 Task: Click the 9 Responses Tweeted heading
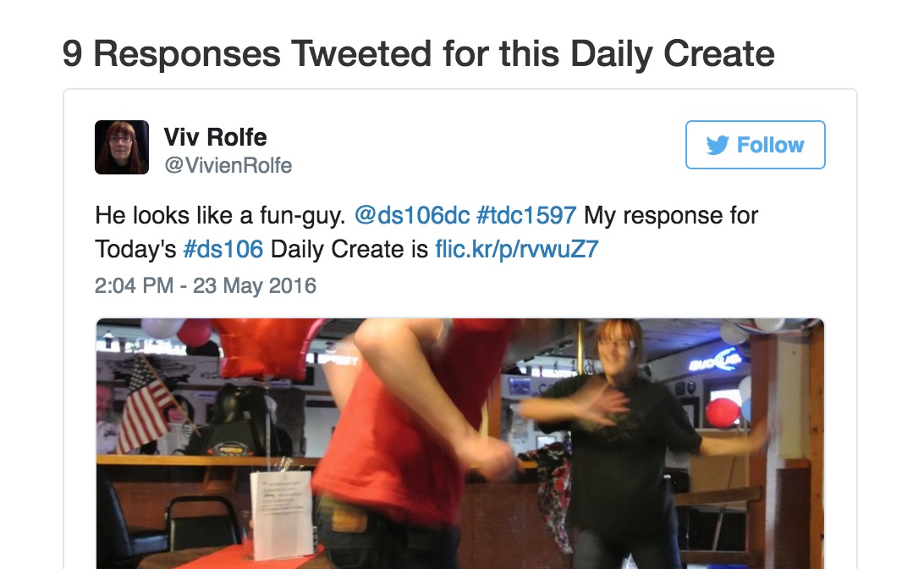pyautogui.click(x=418, y=53)
